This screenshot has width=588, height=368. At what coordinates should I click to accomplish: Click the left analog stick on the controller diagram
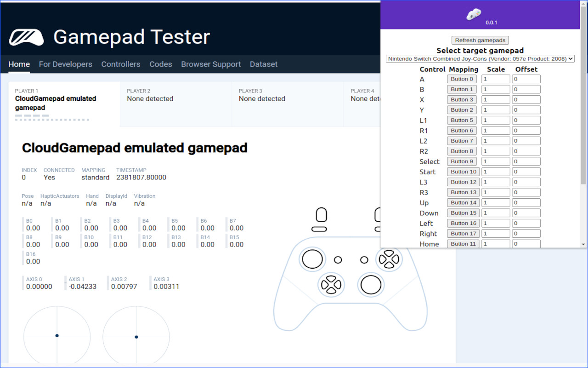point(312,259)
